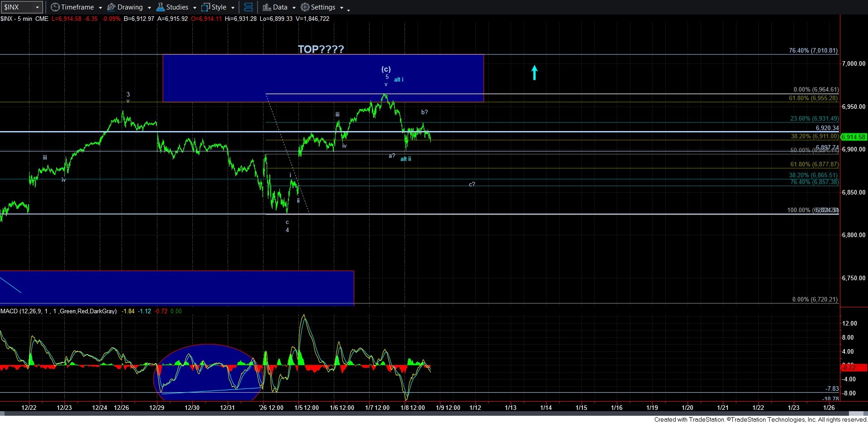The image size is (868, 423).
Task: Click the 1/8 12:00 date axis label
Action: click(412, 408)
